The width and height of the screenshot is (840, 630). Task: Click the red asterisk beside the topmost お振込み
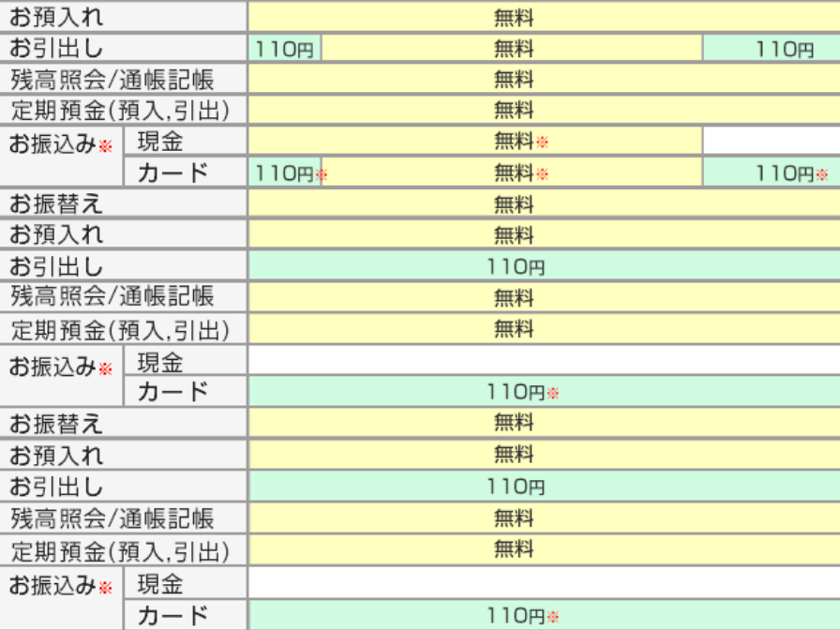[105, 146]
